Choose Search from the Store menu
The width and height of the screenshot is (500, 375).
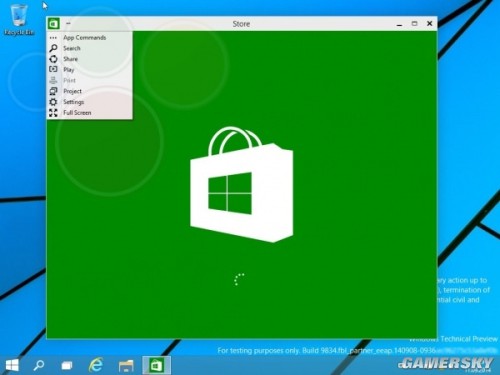coord(89,48)
